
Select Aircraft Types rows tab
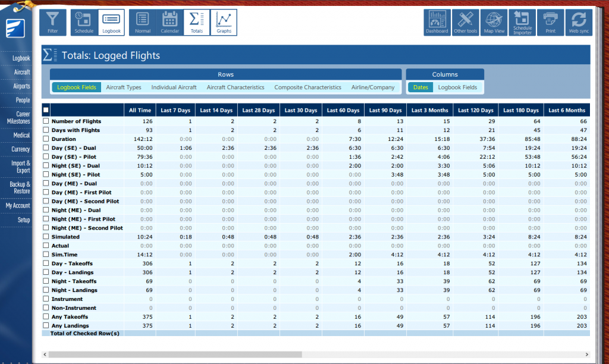coord(124,87)
